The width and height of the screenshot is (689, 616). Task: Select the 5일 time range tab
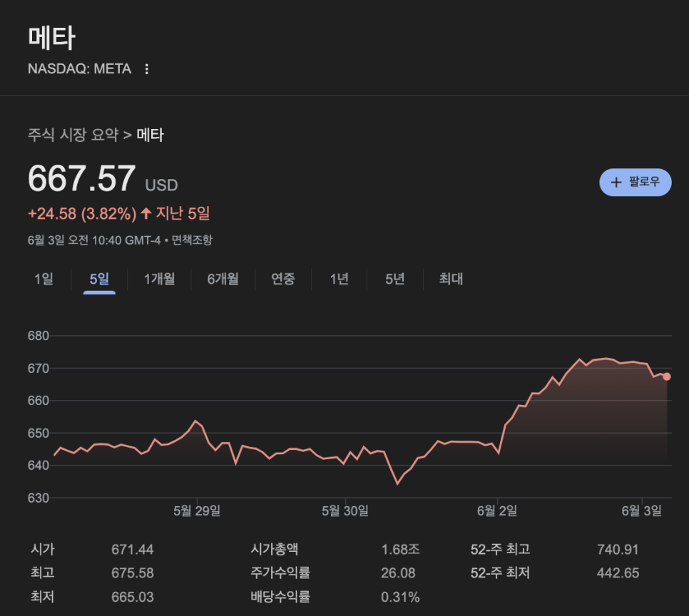(99, 279)
